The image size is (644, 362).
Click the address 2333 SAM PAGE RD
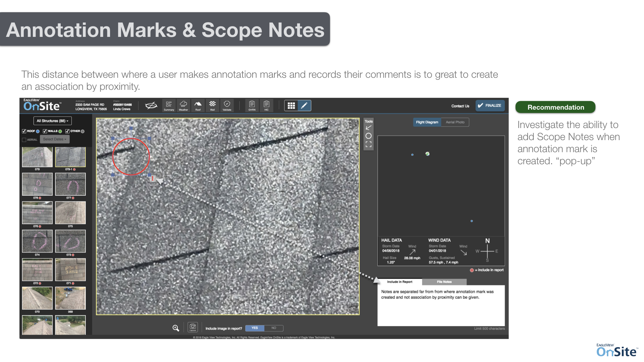(x=90, y=105)
